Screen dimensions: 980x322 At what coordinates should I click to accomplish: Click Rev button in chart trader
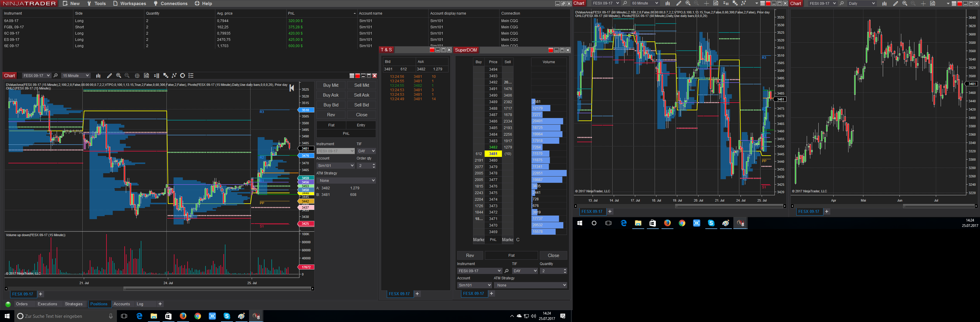[331, 115]
